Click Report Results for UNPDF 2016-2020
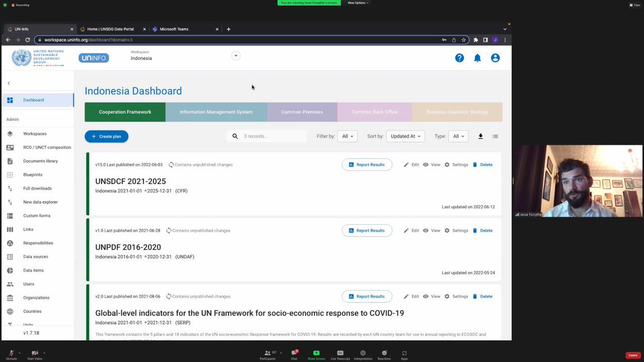Screen dimensions: 644x362 pos(367,231)
